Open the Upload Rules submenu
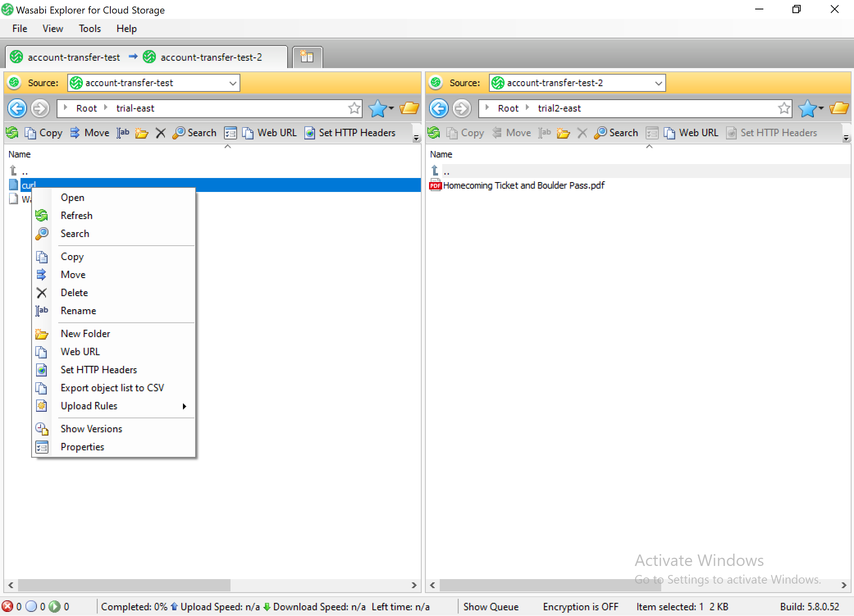This screenshot has height=616, width=854. point(113,406)
